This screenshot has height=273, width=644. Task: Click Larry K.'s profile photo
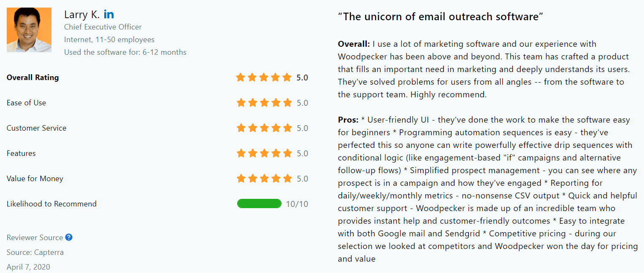point(29,30)
